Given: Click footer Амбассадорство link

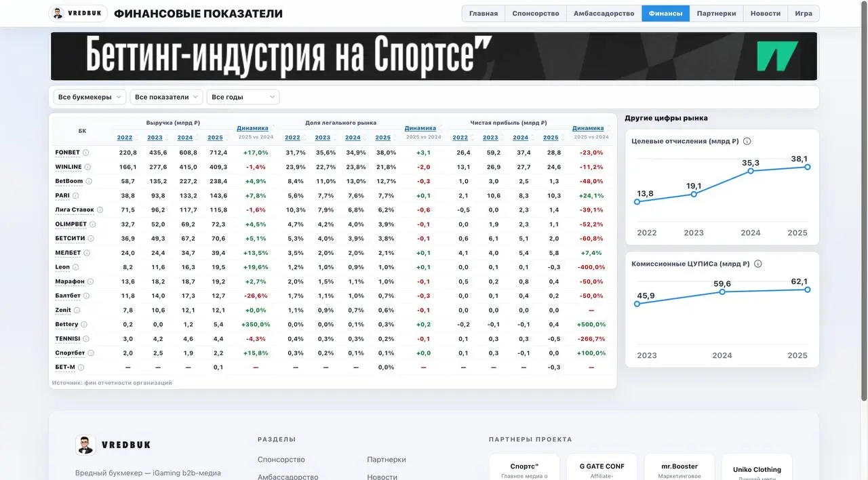Looking at the screenshot, I should tap(288, 477).
